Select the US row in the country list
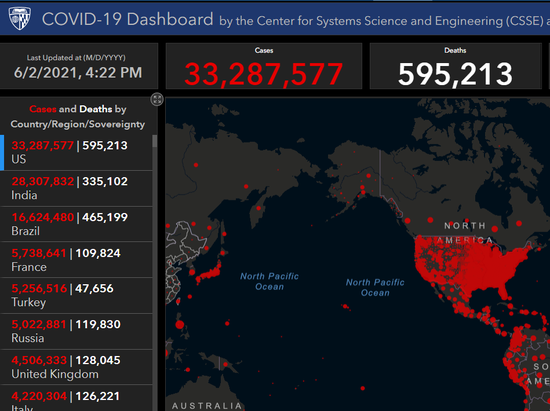Screen dimensions: 550x411 [76, 153]
